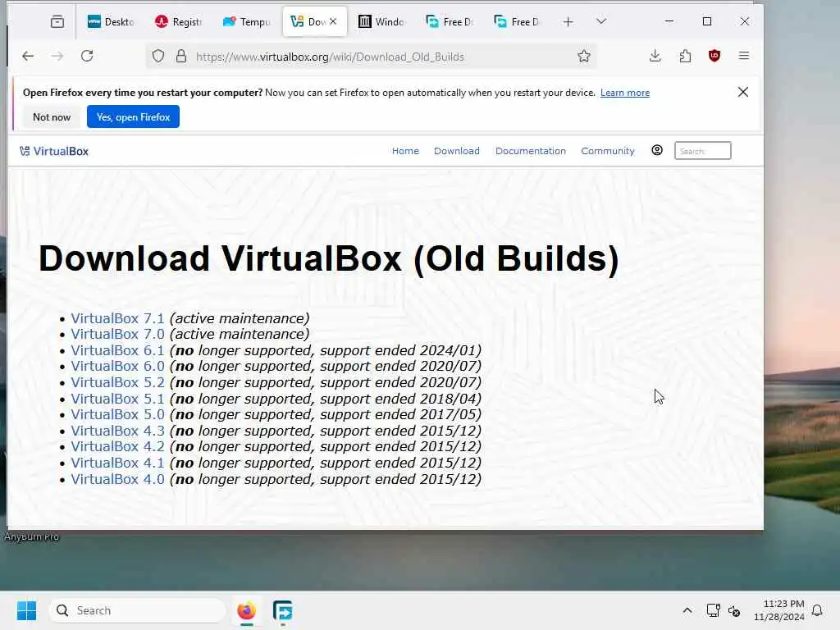Click the VirtualBox logo

(54, 151)
